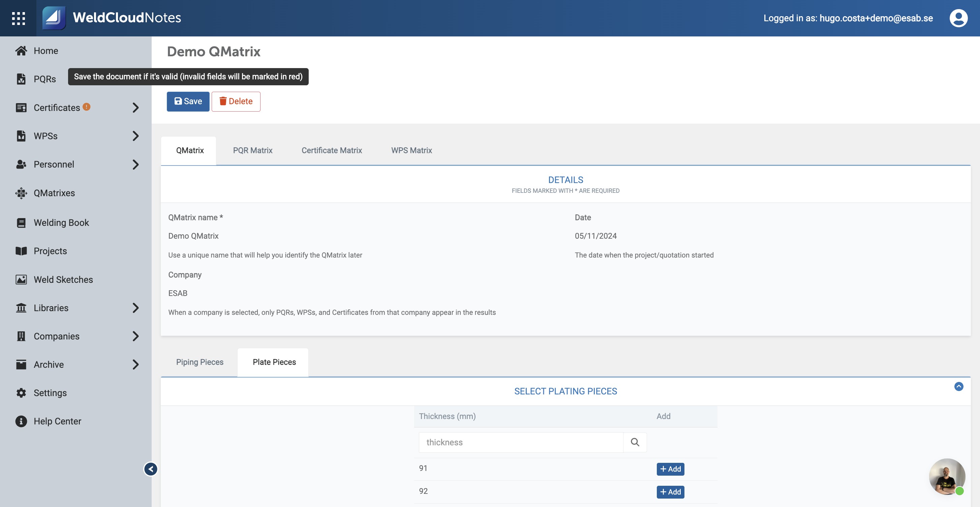980x507 pixels.
Task: Open Welding Book from the sidebar
Action: [61, 223]
